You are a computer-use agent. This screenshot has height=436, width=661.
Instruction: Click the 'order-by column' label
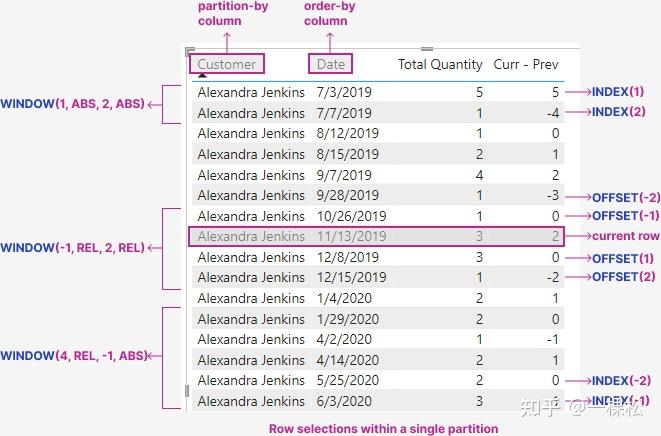tap(330, 14)
